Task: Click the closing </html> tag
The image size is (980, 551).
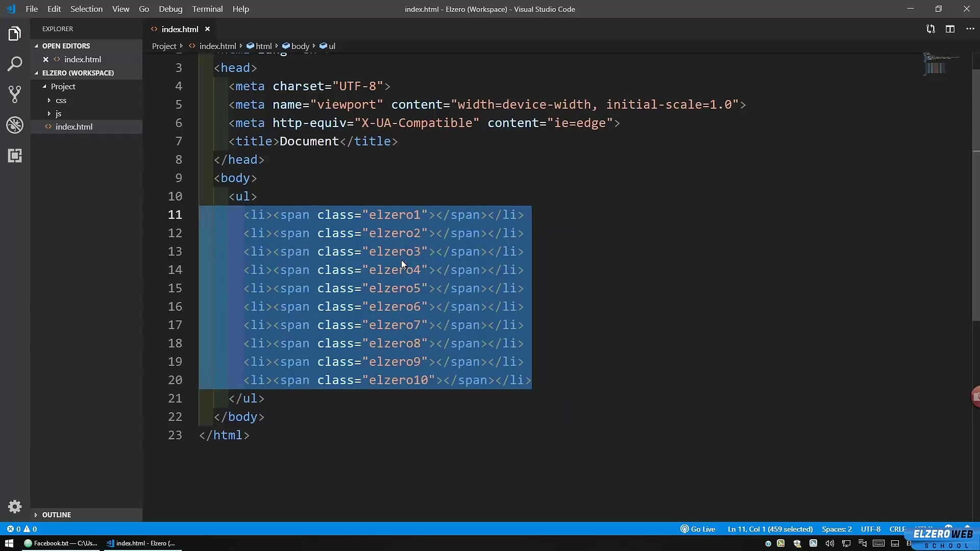Action: point(224,435)
